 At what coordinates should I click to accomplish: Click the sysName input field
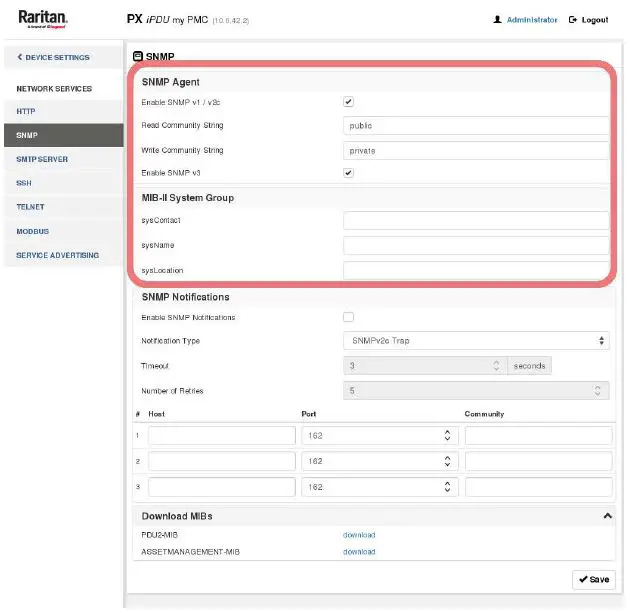pos(476,245)
